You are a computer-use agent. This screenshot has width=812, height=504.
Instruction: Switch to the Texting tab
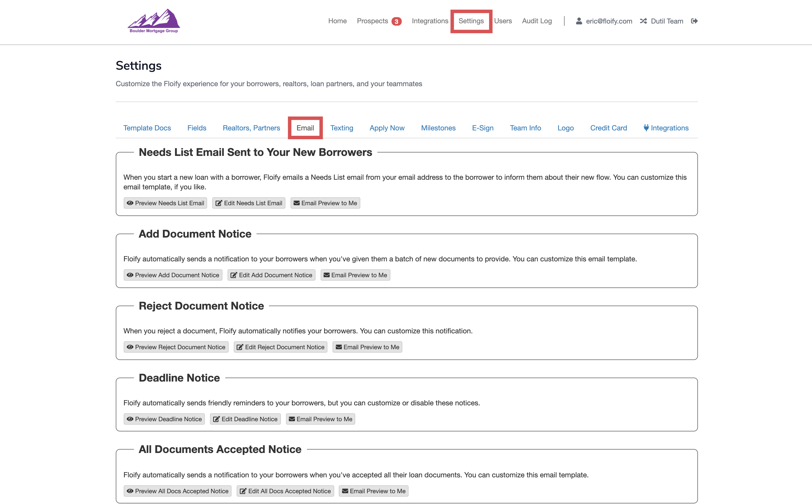tap(341, 128)
